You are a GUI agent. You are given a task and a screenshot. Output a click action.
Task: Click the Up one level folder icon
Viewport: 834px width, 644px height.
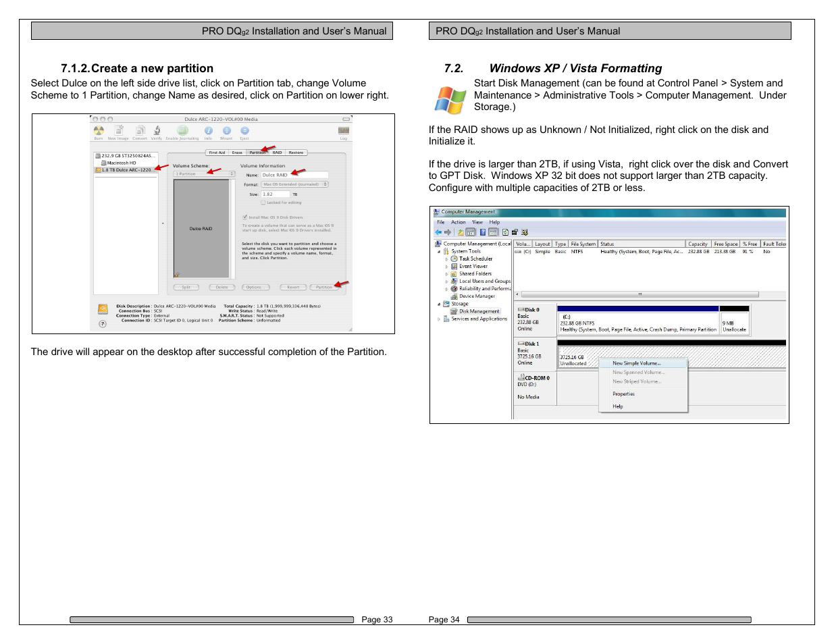pyautogui.click(x=461, y=232)
